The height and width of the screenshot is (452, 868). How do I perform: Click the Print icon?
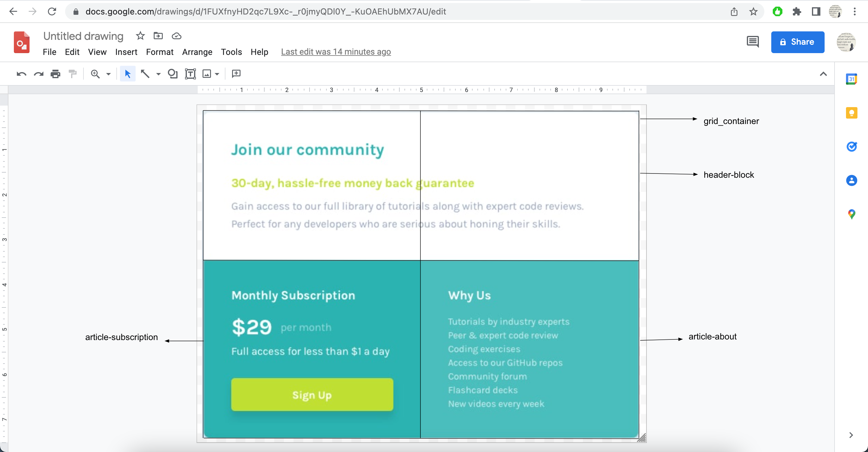(x=55, y=74)
